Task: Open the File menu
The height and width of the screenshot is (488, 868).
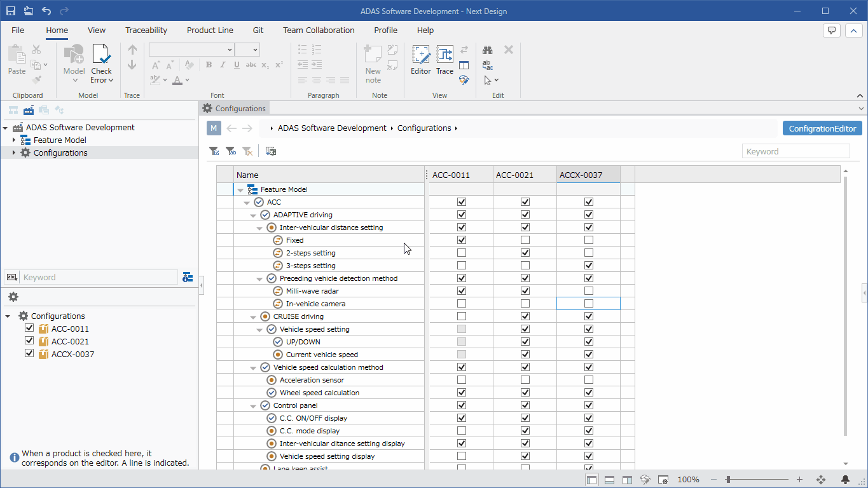Action: pos(18,30)
